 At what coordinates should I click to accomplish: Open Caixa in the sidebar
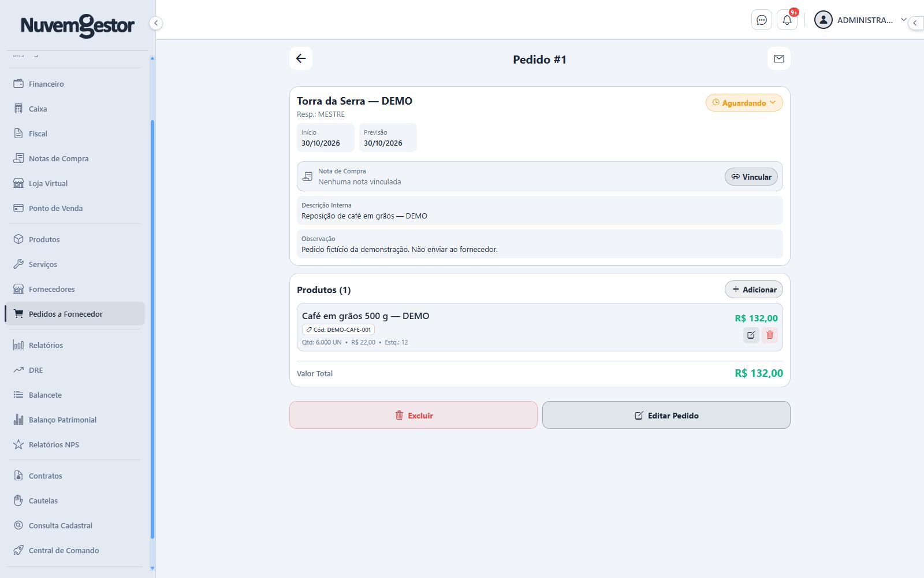click(74, 109)
